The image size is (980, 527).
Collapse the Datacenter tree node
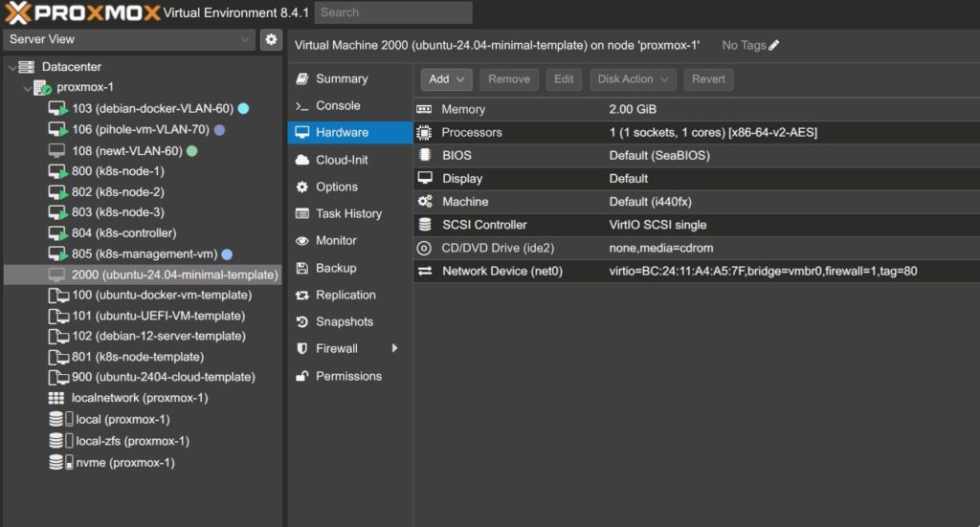coord(12,67)
